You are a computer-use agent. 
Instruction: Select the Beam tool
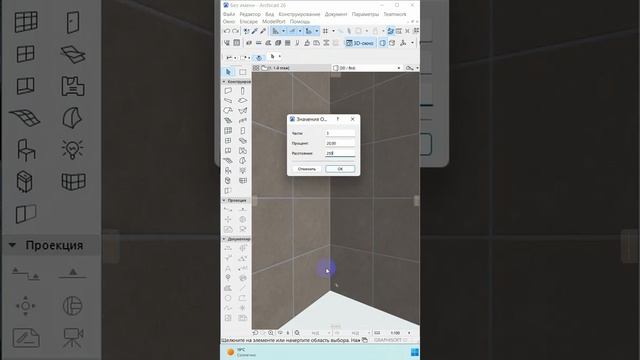pos(228,100)
